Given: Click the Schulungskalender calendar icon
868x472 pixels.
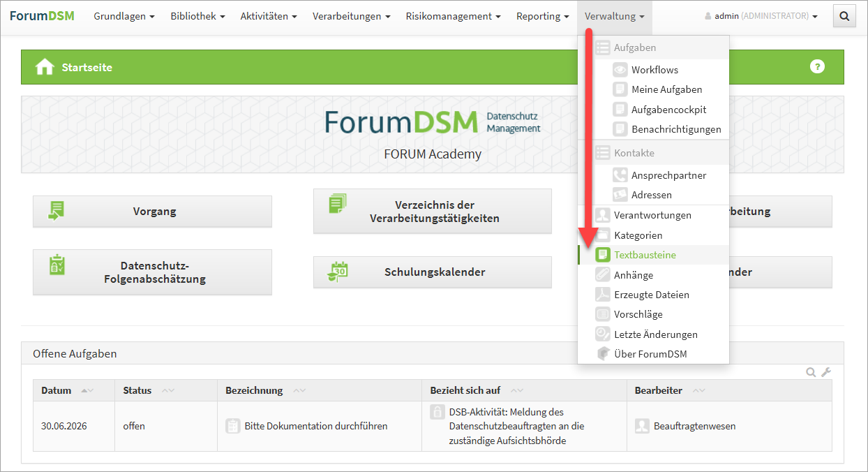Looking at the screenshot, I should [338, 272].
